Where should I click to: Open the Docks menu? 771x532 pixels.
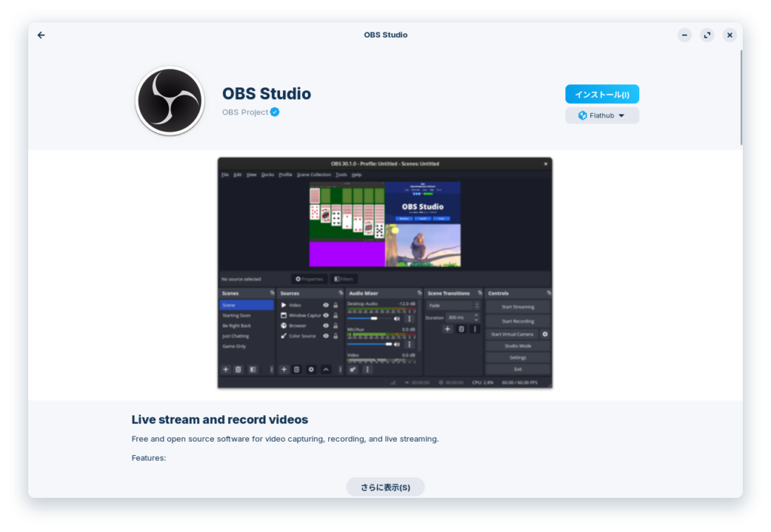pyautogui.click(x=267, y=175)
